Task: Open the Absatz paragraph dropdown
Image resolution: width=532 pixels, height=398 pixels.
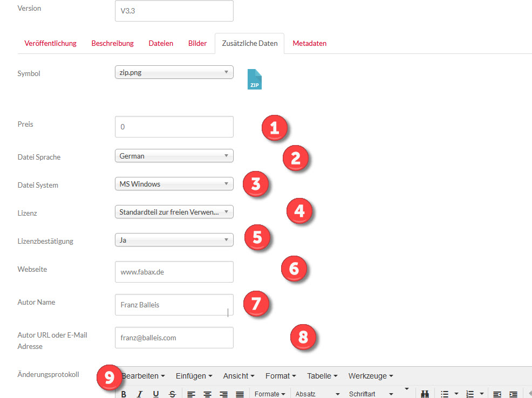Action: tap(317, 394)
